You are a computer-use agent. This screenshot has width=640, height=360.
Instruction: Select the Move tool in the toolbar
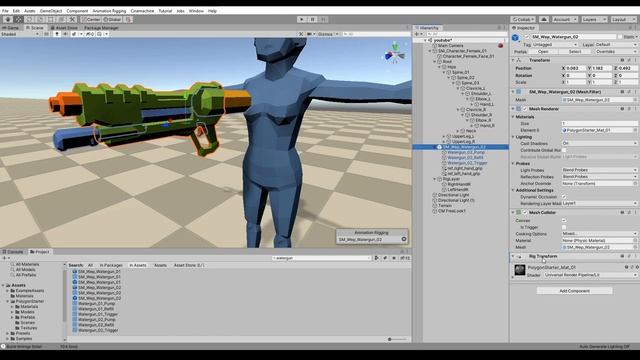(19, 19)
